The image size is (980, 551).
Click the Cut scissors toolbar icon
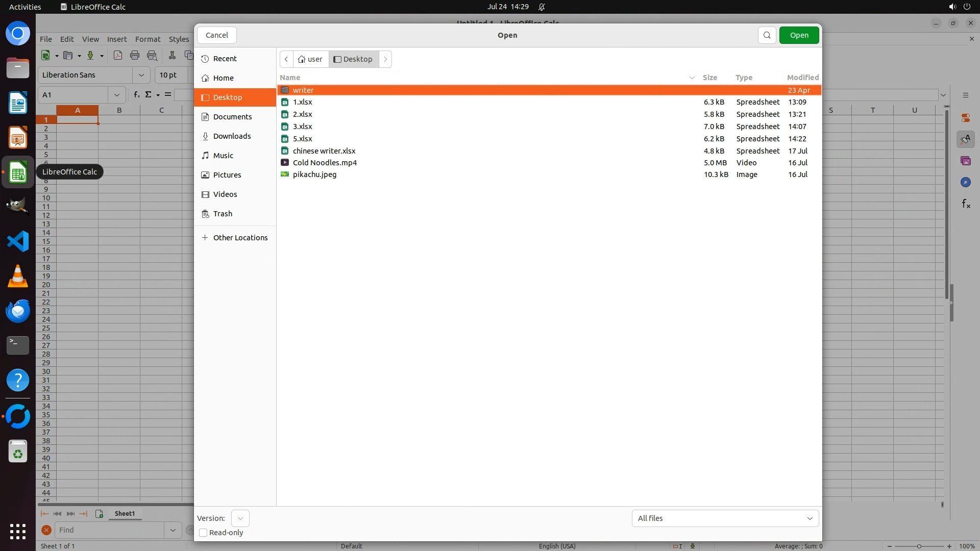click(x=172, y=56)
